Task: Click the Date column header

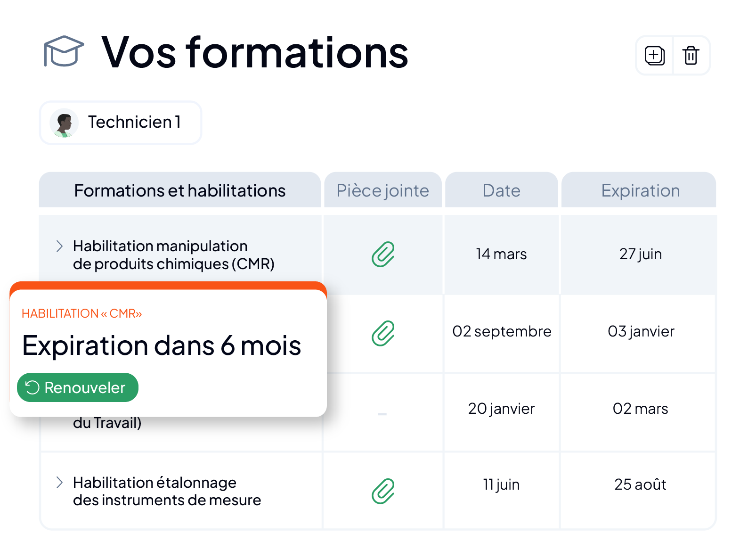Action: [502, 190]
